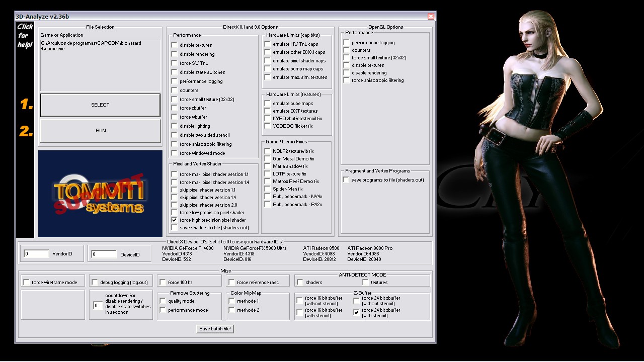Close the 3D-Analyze window
The width and height of the screenshot is (644, 362).
[431, 16]
